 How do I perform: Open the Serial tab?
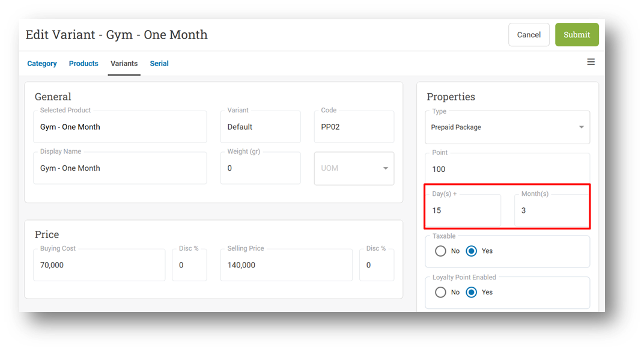pos(159,64)
